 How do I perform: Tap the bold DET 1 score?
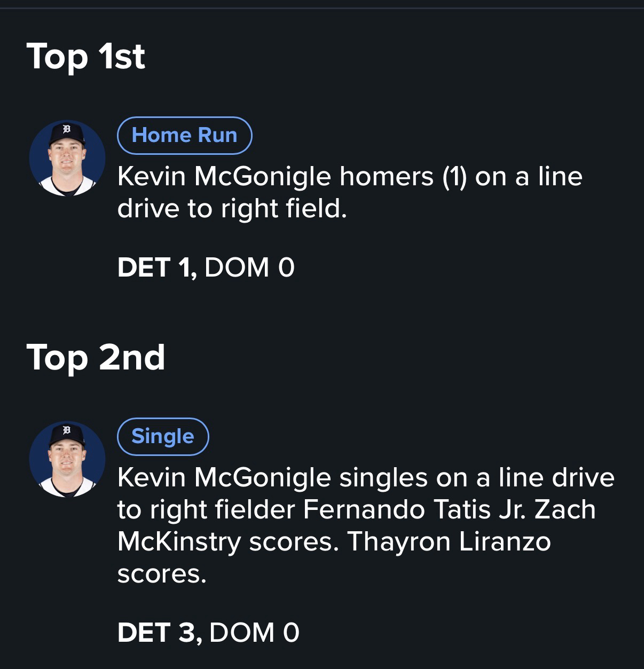pyautogui.click(x=157, y=267)
